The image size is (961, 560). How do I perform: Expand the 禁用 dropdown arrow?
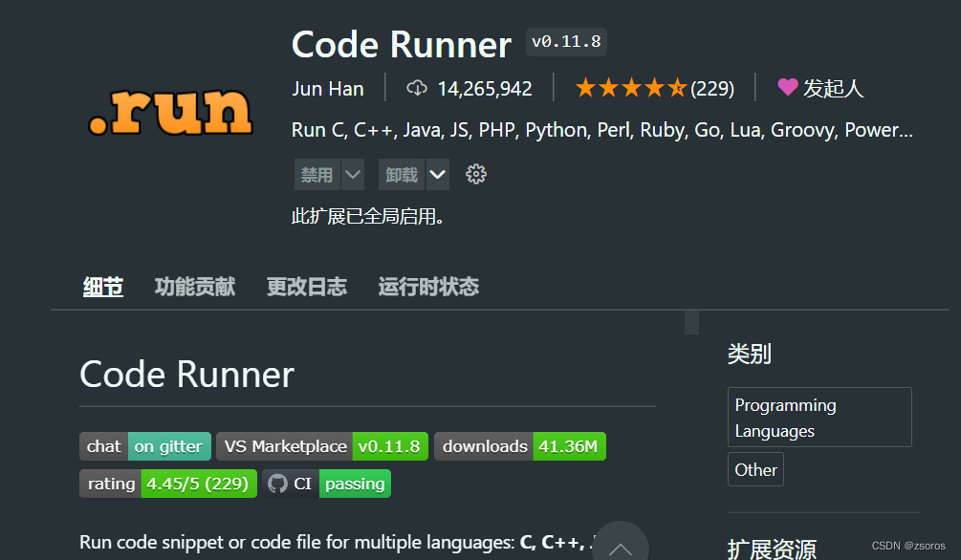pyautogui.click(x=353, y=175)
